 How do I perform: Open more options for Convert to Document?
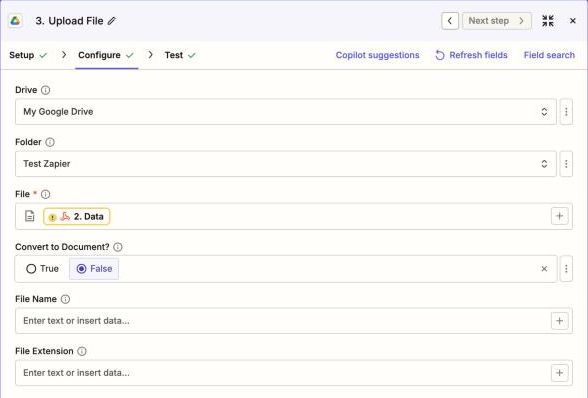point(566,269)
